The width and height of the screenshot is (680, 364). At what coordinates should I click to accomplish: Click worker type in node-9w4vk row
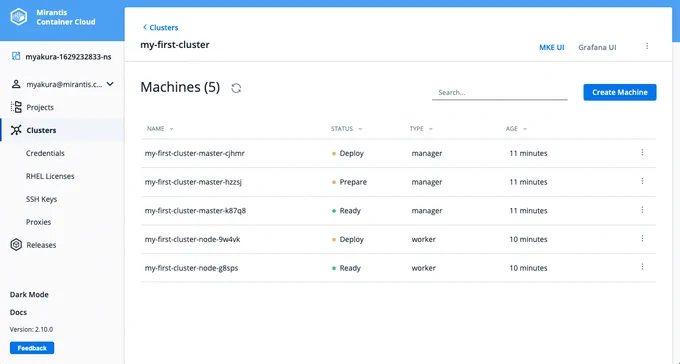pyautogui.click(x=424, y=239)
